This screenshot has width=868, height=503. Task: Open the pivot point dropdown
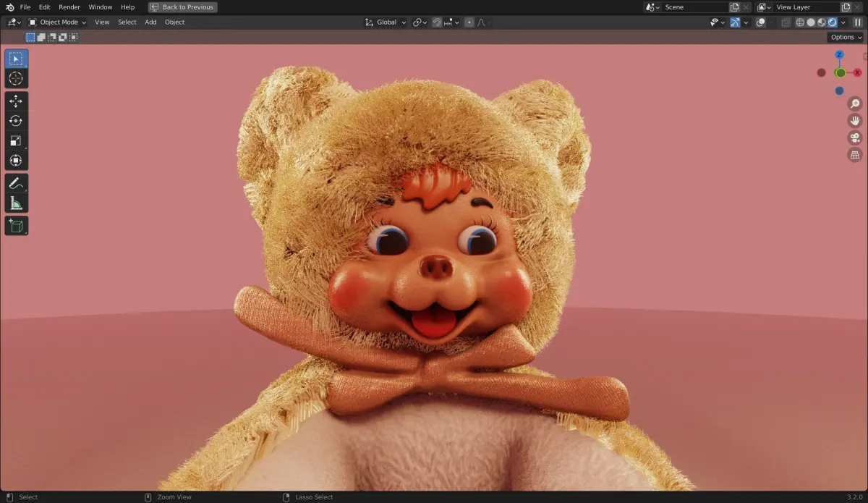click(420, 22)
